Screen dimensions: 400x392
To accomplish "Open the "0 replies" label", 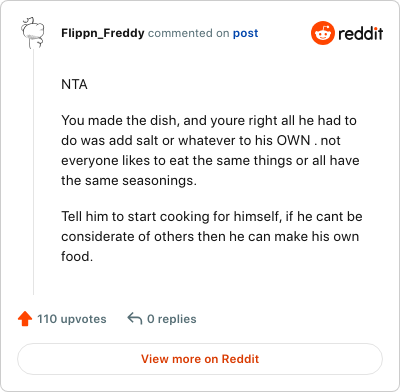I will (x=172, y=319).
